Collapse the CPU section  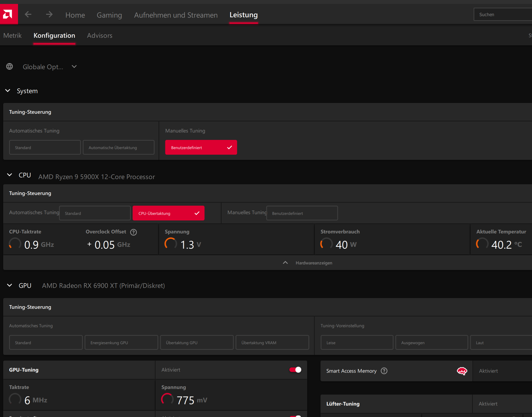pos(9,175)
